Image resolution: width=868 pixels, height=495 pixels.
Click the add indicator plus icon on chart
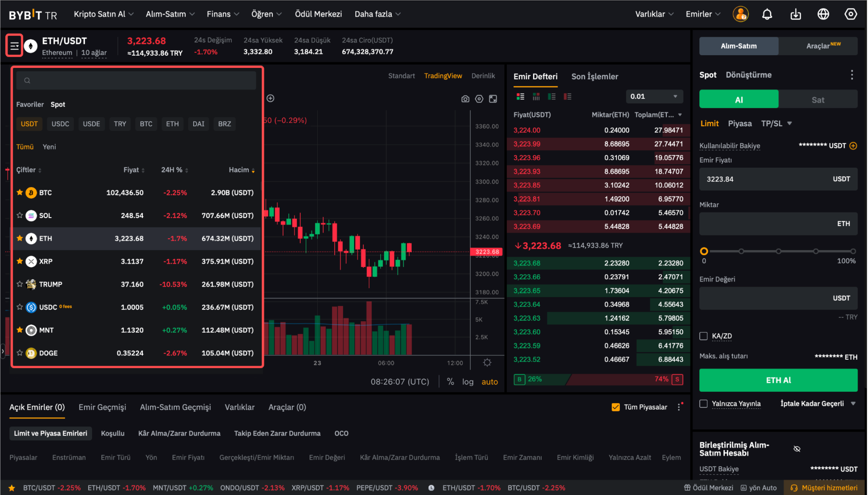click(x=270, y=98)
